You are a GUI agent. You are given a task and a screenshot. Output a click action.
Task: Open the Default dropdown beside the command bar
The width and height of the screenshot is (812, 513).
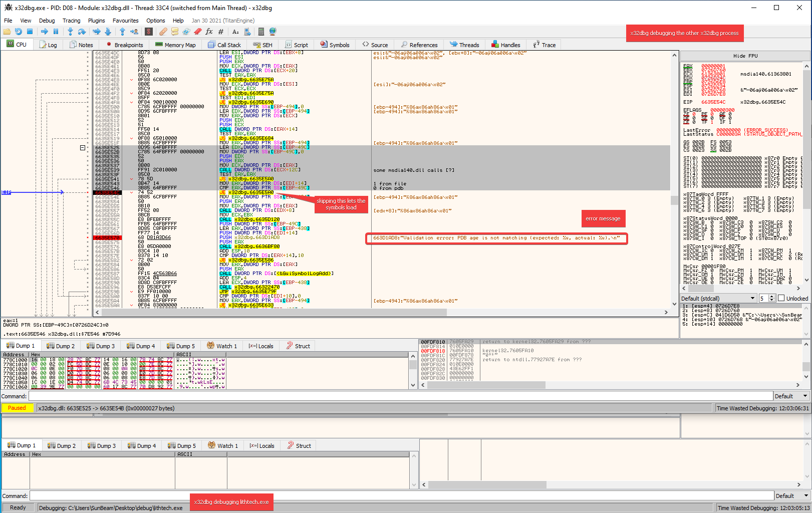(x=790, y=395)
